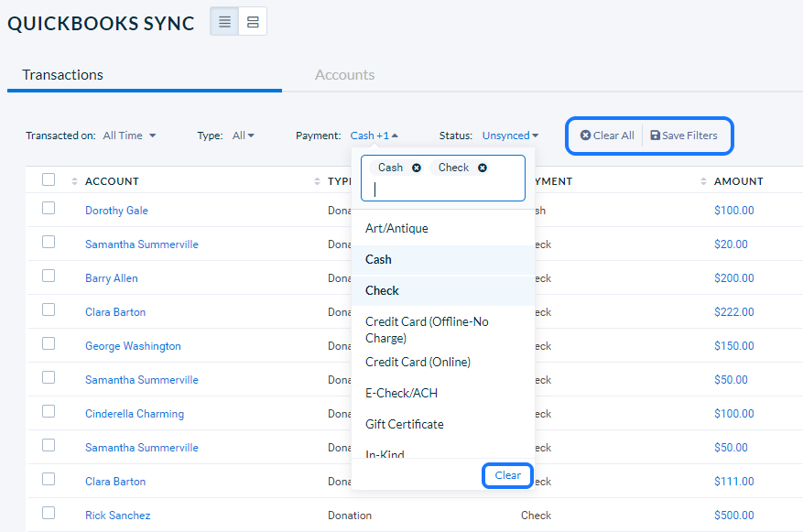Open the $200.00 amount link
The image size is (803, 532).
pos(733,278)
